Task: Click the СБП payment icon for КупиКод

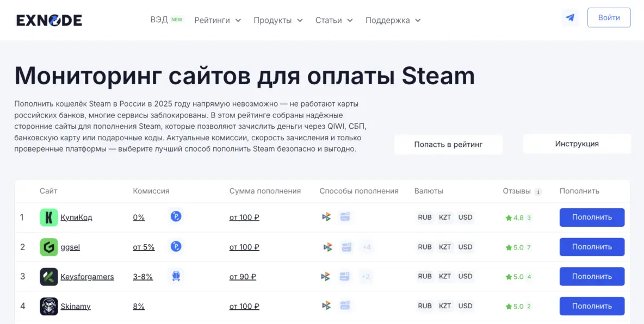Action: [x=326, y=217]
